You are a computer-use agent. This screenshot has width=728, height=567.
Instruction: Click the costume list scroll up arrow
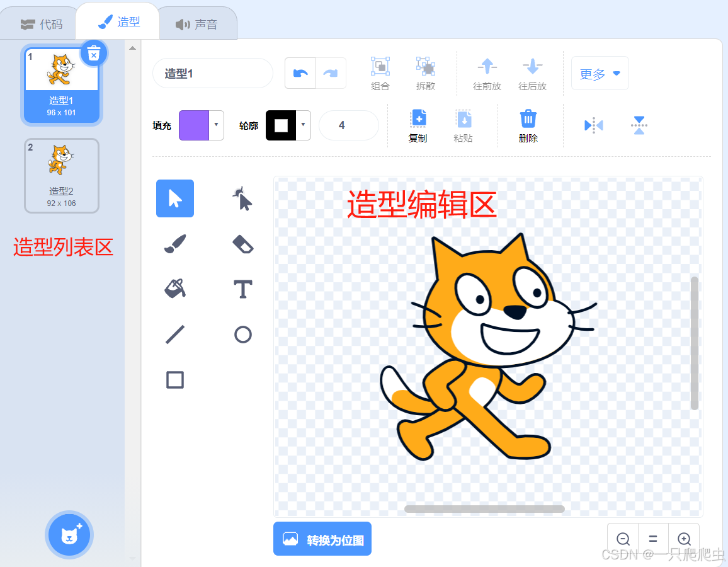(132, 48)
